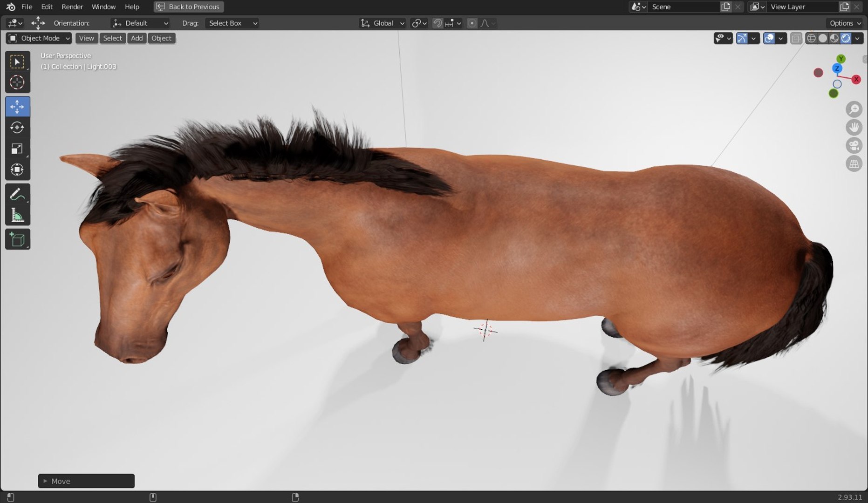Image resolution: width=868 pixels, height=503 pixels.
Task: Toggle show gizmo button
Action: click(742, 38)
